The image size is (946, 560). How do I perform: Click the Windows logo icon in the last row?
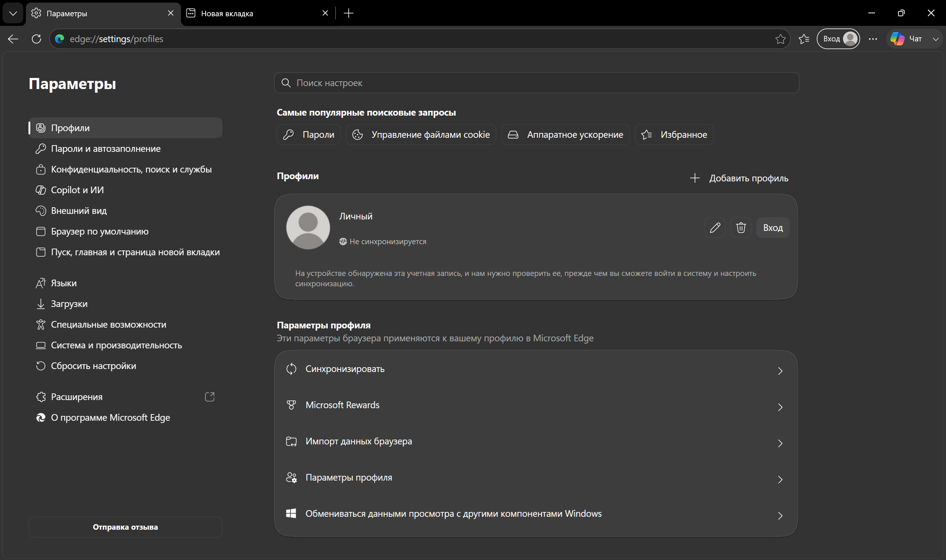(291, 513)
